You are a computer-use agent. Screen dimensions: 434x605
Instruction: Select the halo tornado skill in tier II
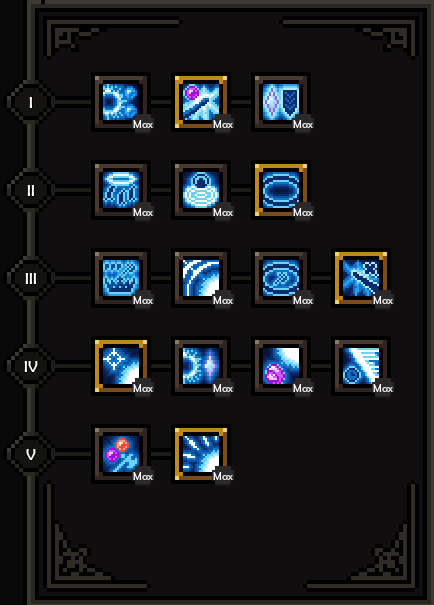pos(121,190)
